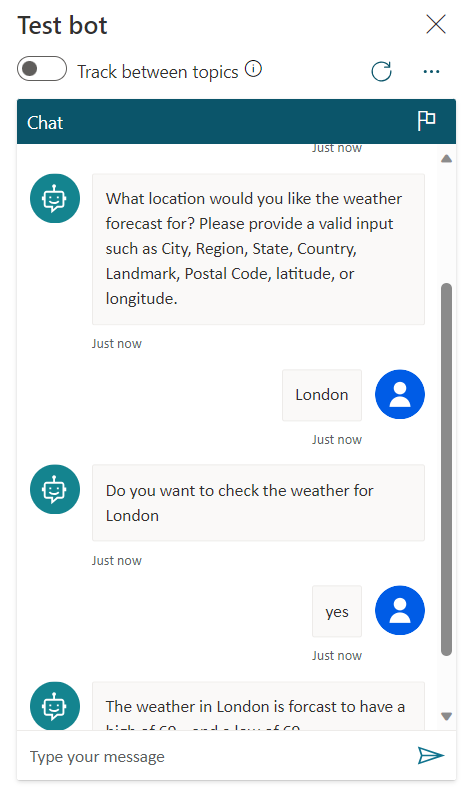476x796 pixels.
Task: Click the bot avatar beside the location question
Action: [55, 198]
